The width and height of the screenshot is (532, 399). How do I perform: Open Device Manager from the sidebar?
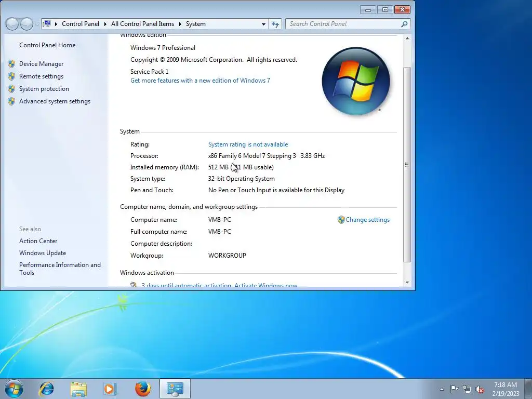(x=41, y=64)
